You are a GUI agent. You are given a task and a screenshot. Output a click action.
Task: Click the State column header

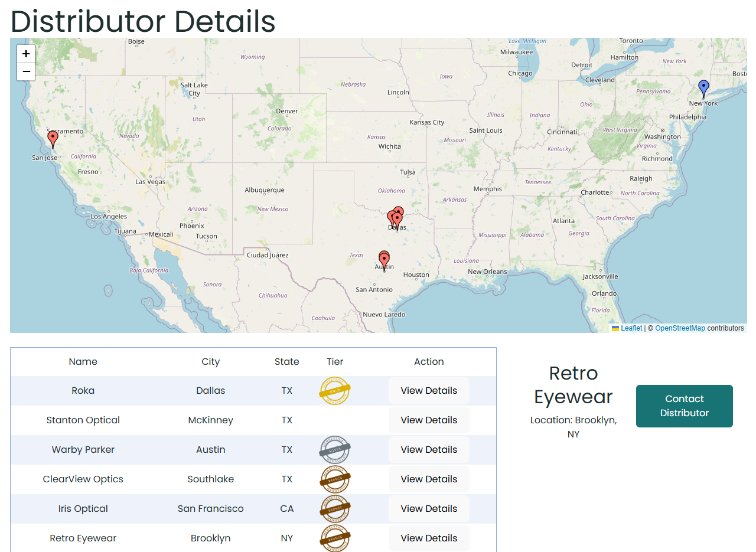click(x=287, y=362)
